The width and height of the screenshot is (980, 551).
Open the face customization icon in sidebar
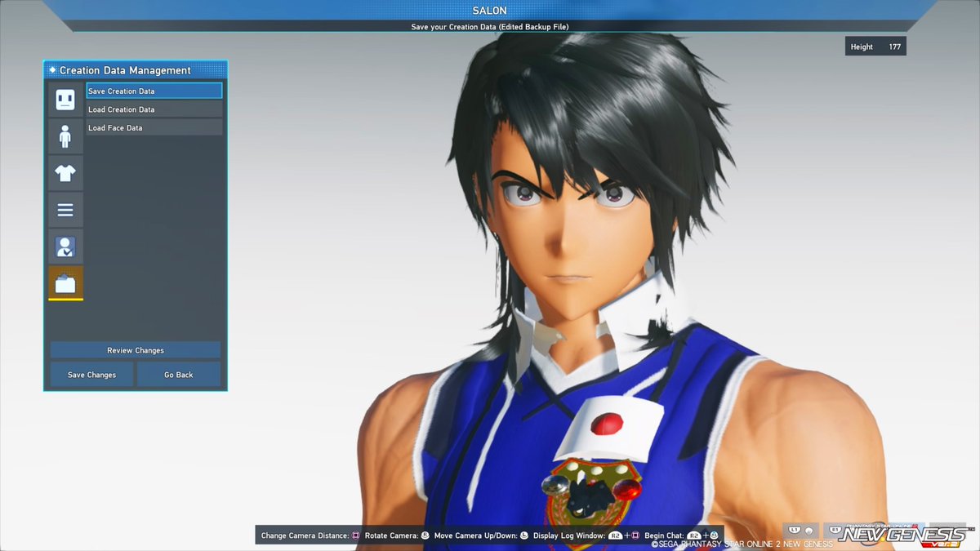(65, 100)
